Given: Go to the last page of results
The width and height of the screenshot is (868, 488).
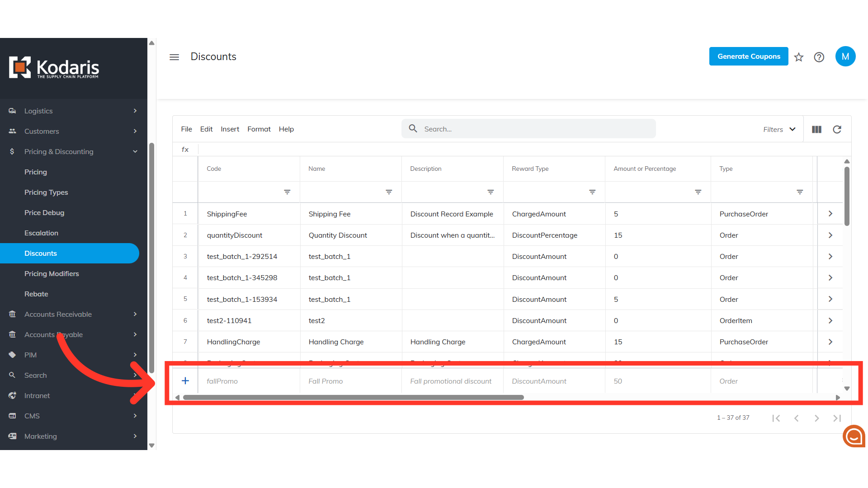Looking at the screenshot, I should [837, 418].
